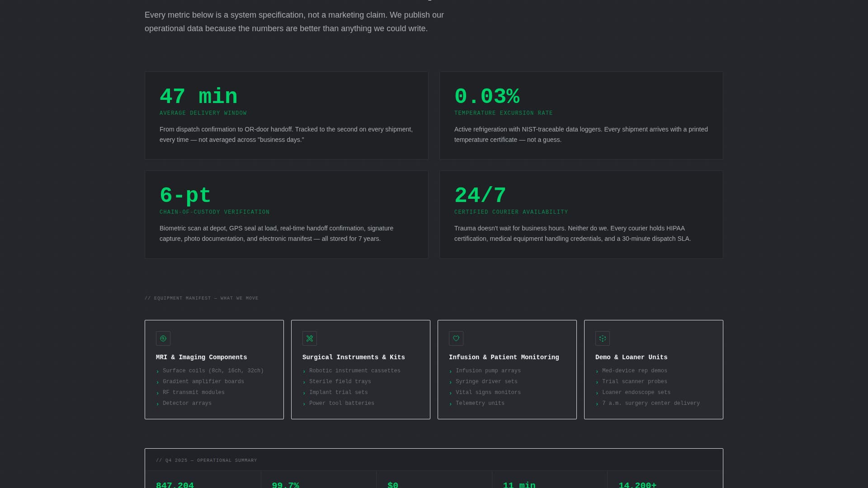Click the Demo & Loaner Units icon
This screenshot has height=488, width=868.
coord(603,338)
